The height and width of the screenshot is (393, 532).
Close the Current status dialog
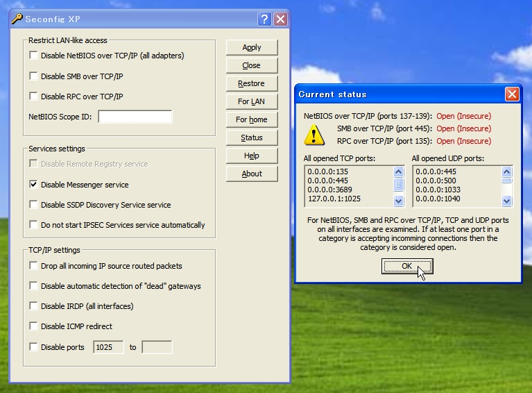tap(512, 94)
